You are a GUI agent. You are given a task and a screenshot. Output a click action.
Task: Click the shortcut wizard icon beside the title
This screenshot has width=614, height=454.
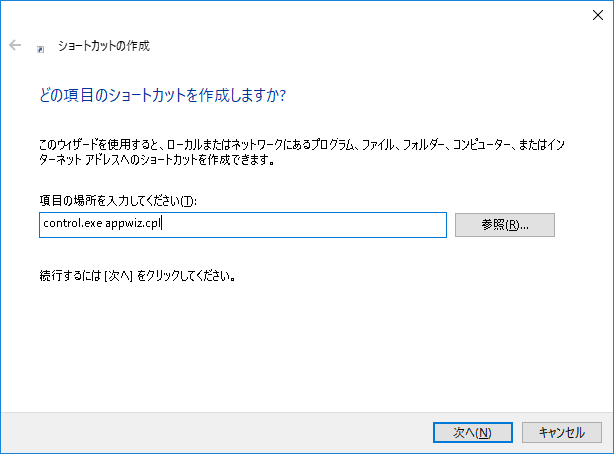tap(40, 49)
